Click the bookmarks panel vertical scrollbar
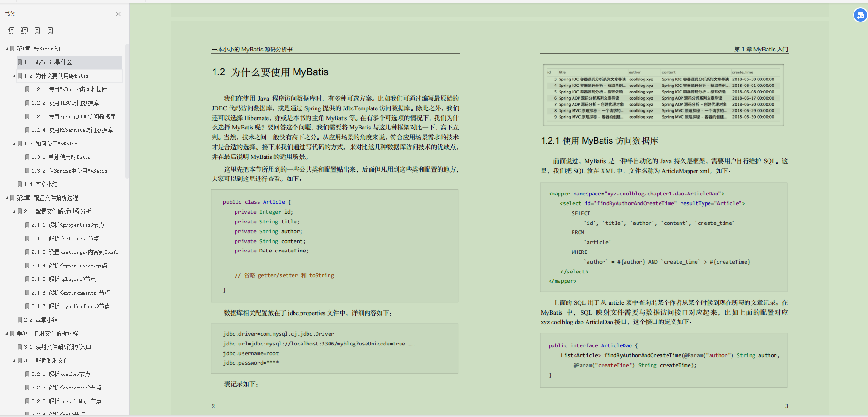The height and width of the screenshot is (417, 868). (x=127, y=111)
